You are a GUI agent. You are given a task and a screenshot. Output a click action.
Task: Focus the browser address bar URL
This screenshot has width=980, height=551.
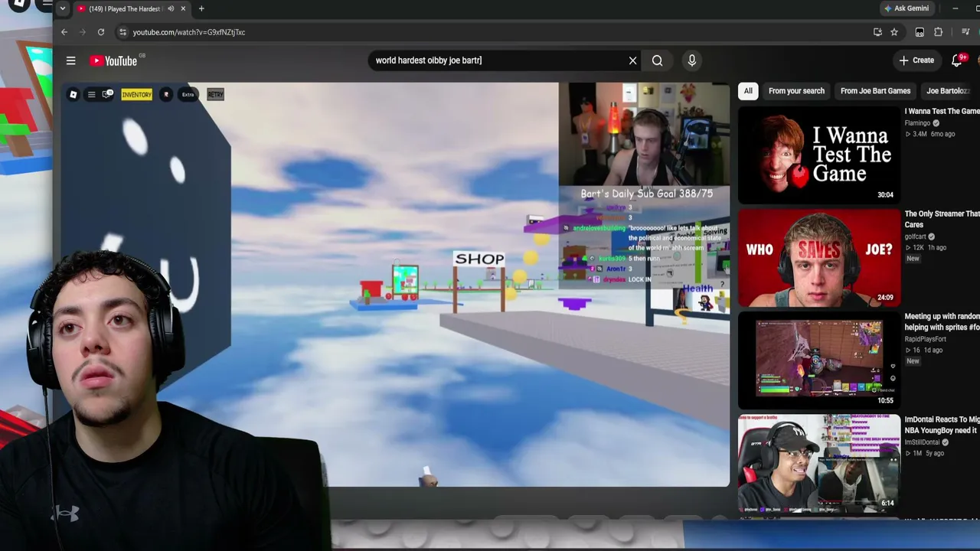[189, 32]
